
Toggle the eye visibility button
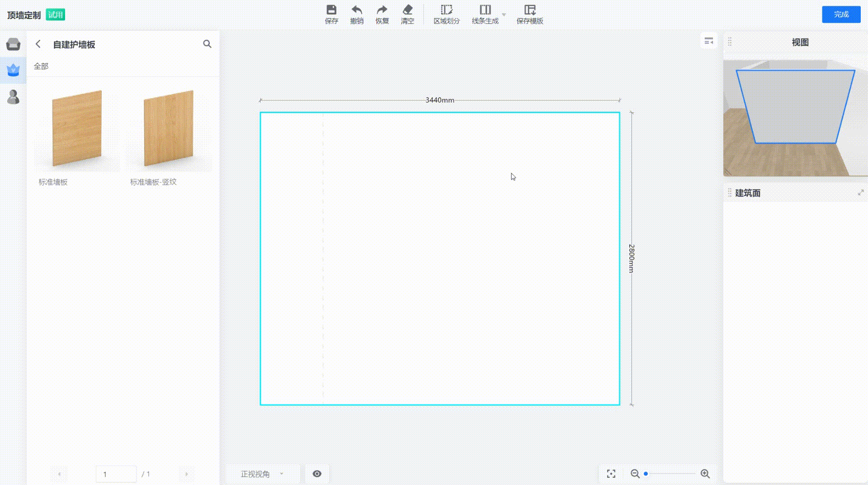click(317, 474)
